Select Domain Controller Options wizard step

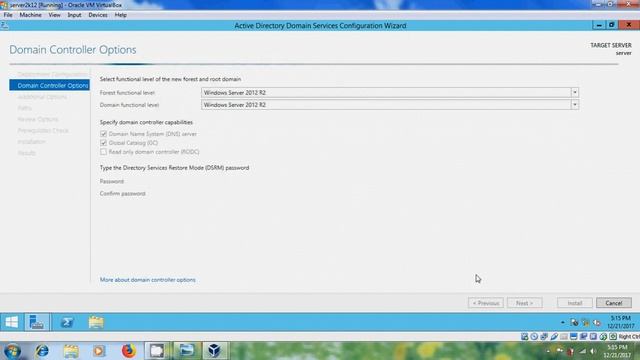(x=49, y=85)
